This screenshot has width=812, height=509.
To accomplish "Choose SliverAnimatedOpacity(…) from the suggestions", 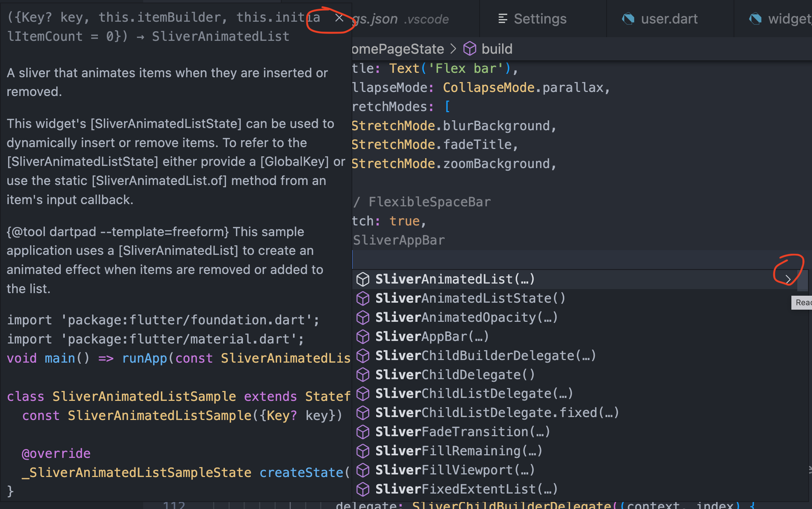I will (580, 318).
